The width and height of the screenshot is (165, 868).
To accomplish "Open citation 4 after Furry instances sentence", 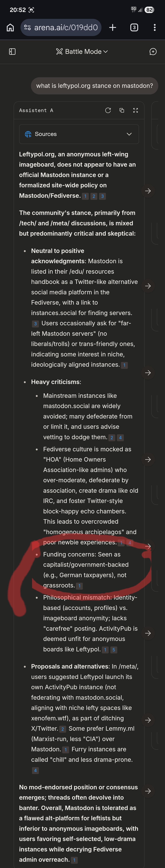I will pyautogui.click(x=35, y=770).
